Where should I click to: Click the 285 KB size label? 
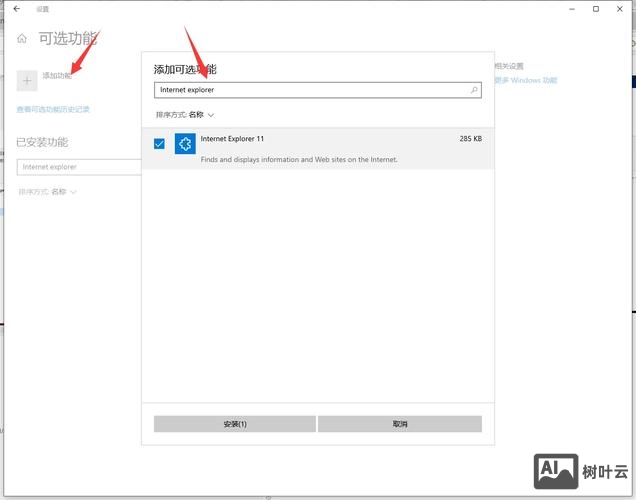[x=470, y=139]
